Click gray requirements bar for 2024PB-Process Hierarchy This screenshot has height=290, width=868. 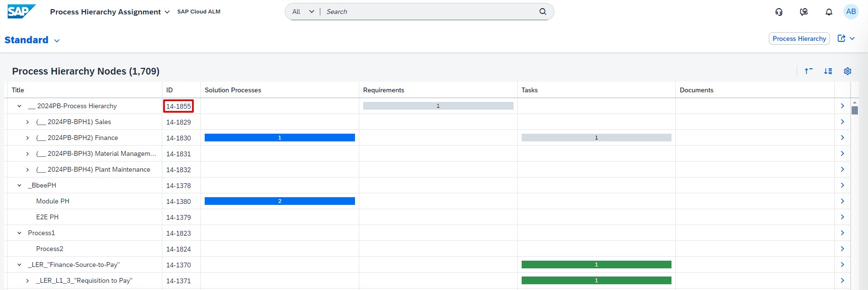point(438,106)
